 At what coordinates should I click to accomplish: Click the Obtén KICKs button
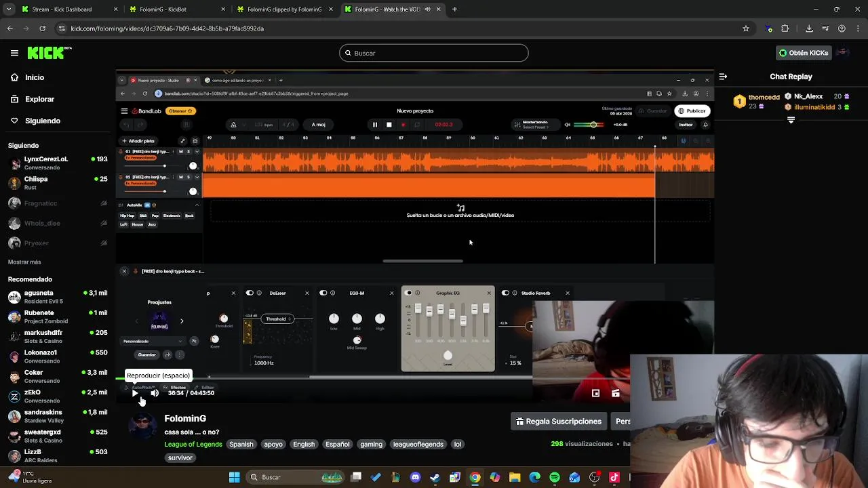(804, 53)
